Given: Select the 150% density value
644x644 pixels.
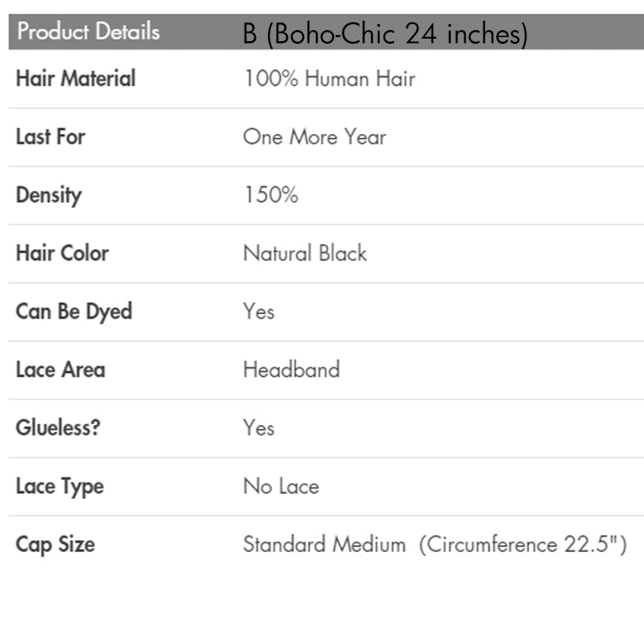Looking at the screenshot, I should [x=271, y=195].
